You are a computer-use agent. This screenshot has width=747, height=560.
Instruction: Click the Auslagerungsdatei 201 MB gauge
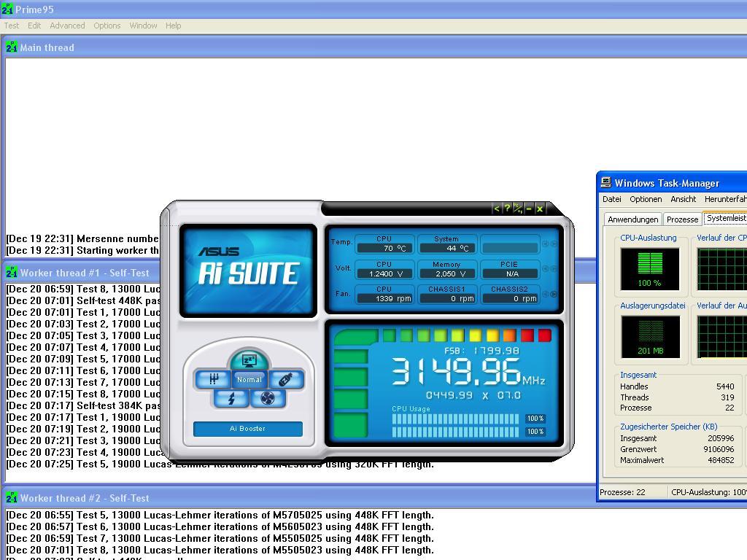[x=650, y=337]
